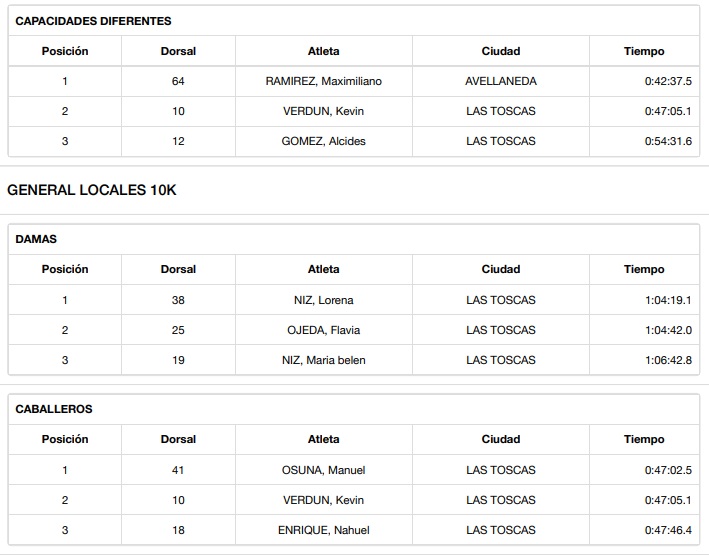This screenshot has width=709, height=555.
Task: Click VERDUN, Kevin in CABALLEROS table
Action: [x=323, y=500]
